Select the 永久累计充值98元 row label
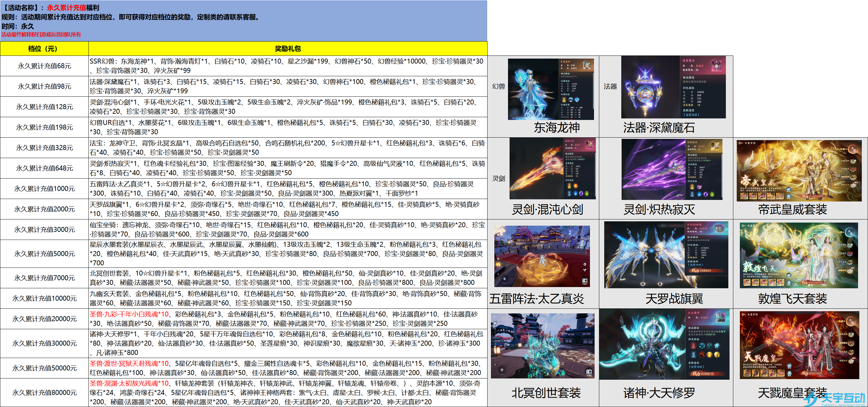Screen dimensions: 868x407 click(x=44, y=86)
